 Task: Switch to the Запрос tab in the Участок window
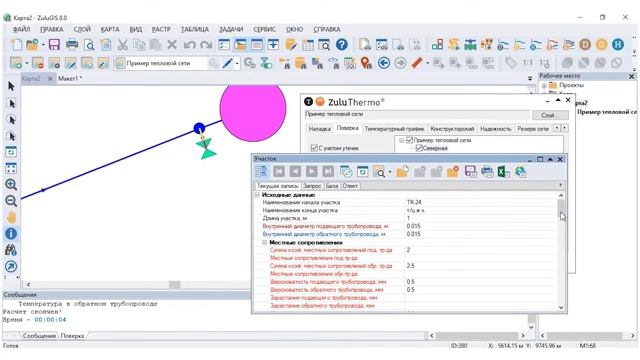[312, 186]
